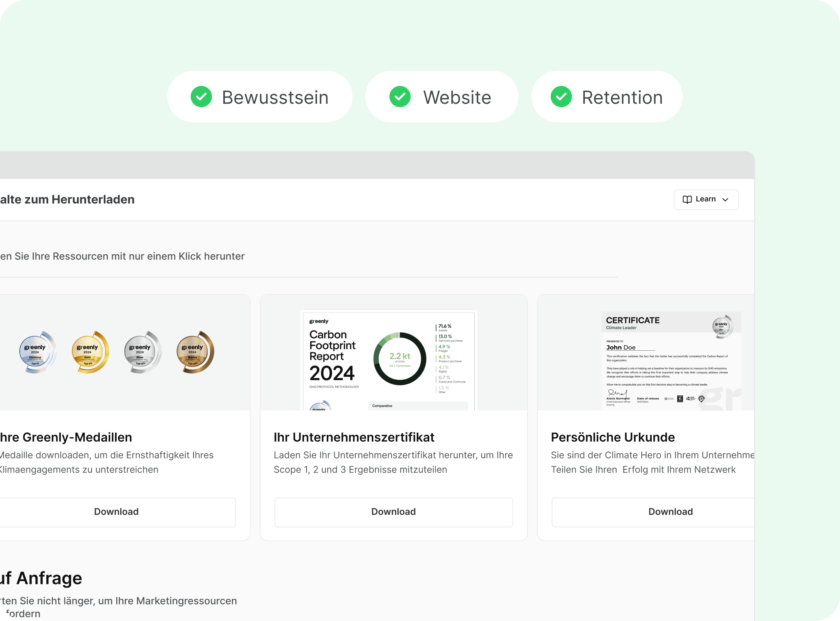Viewport: 840px width, 621px height.
Task: Download the Greenly-Medaillen
Action: pyautogui.click(x=116, y=512)
